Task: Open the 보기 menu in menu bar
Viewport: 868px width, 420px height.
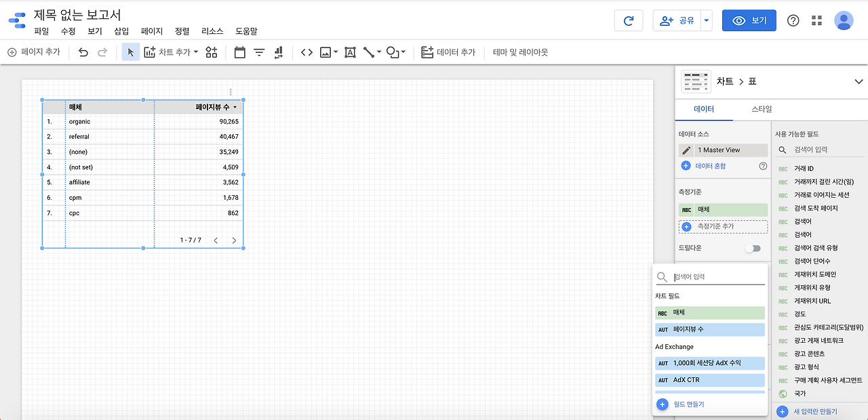Action: 95,31
